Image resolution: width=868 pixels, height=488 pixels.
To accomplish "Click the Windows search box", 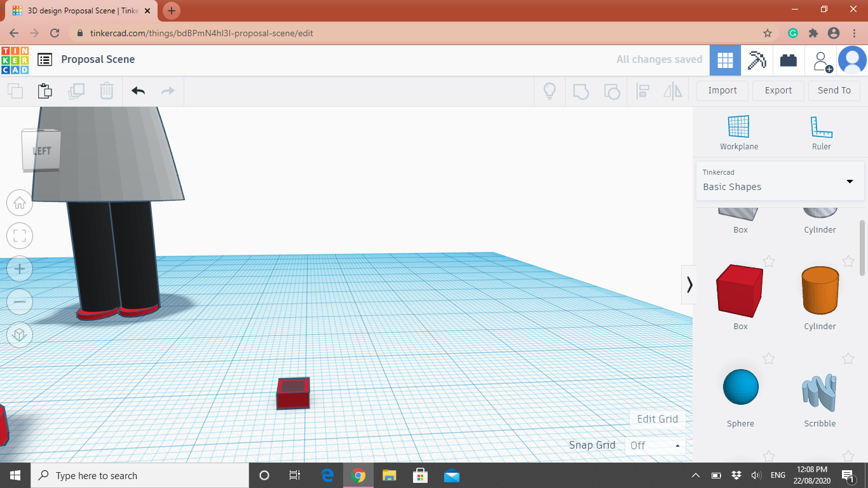I will (x=140, y=475).
